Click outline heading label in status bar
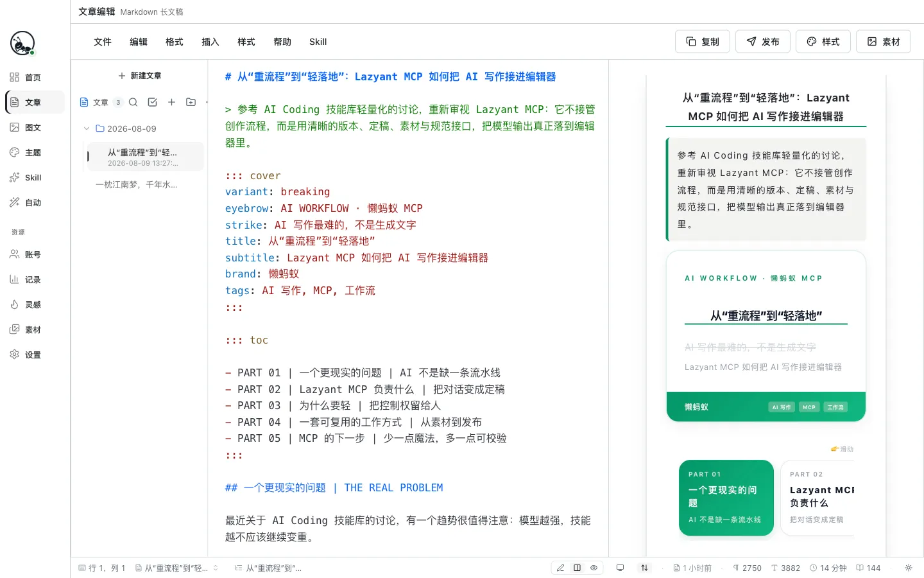This screenshot has height=578, width=924. click(274, 568)
